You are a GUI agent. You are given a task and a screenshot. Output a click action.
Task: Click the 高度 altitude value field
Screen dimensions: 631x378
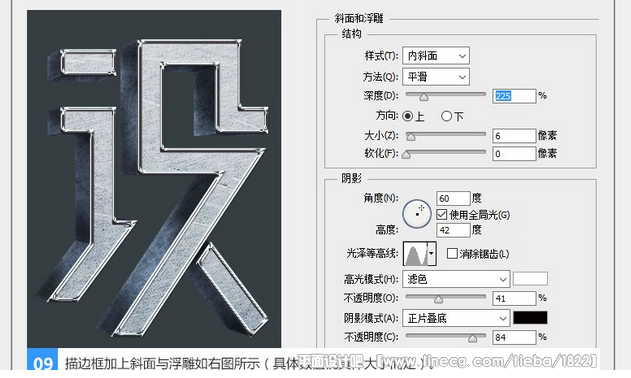coord(453,230)
